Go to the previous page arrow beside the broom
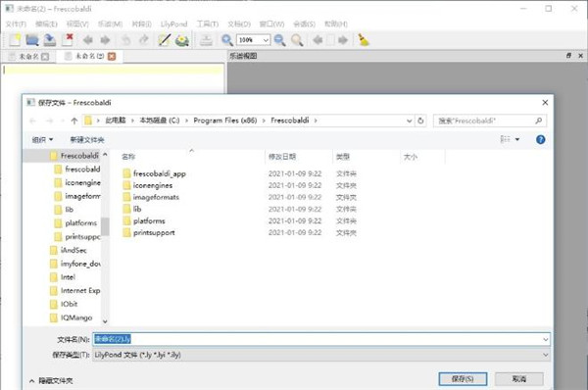The image size is (588, 390). point(318,40)
